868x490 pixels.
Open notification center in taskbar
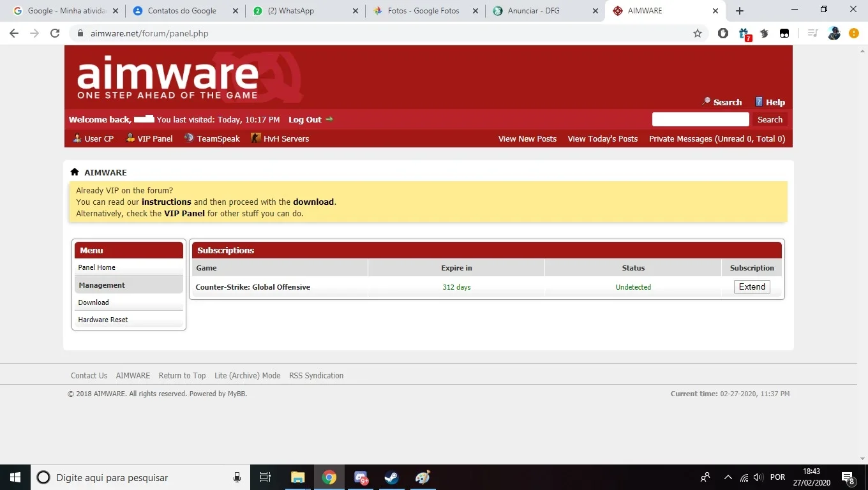coord(848,477)
